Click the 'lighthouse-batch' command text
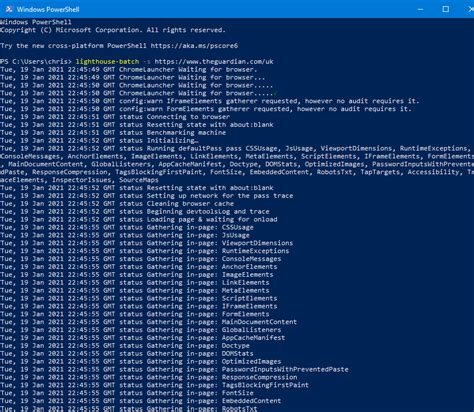This screenshot has width=474, height=412. 107,61
